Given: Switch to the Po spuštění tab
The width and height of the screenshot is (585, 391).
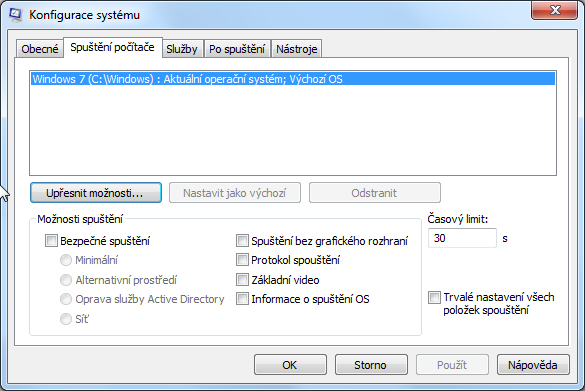Looking at the screenshot, I should point(237,49).
